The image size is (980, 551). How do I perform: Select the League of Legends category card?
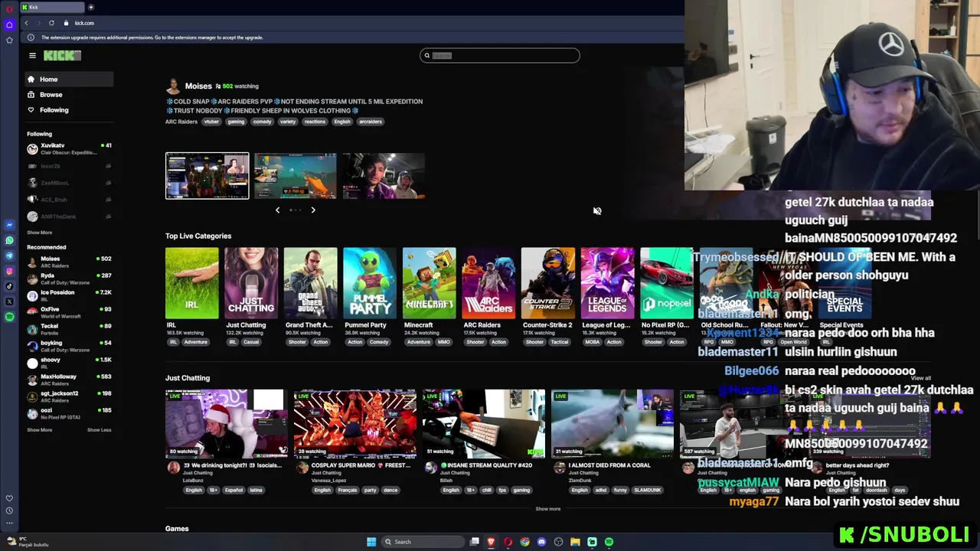(x=607, y=283)
